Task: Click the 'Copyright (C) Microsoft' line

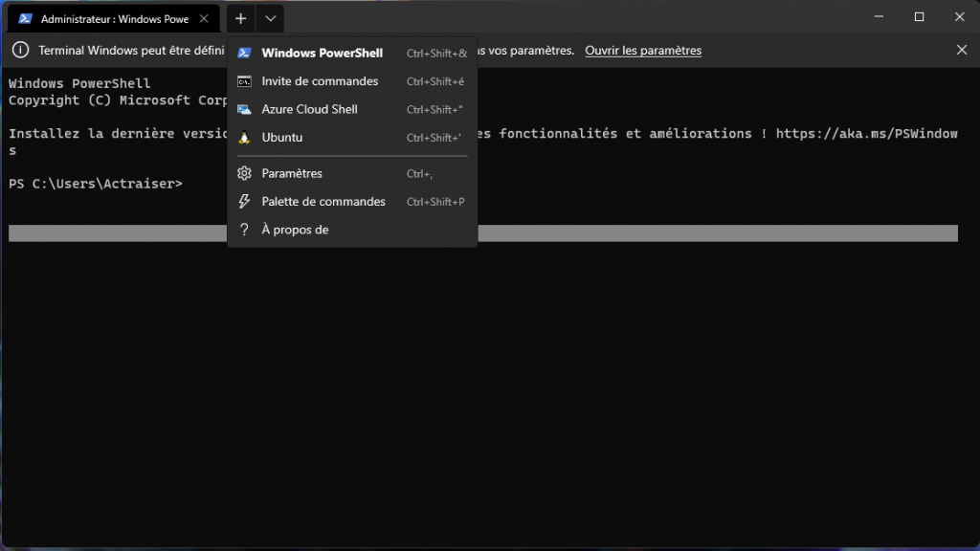Action: click(118, 99)
